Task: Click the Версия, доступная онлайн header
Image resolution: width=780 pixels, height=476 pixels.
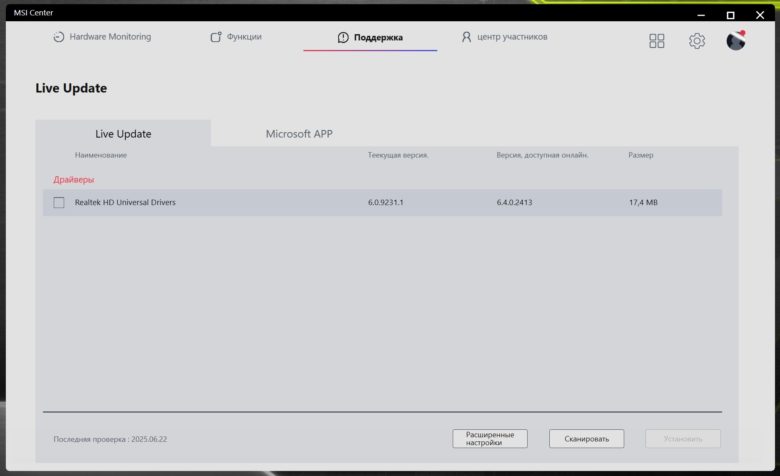Action: [x=542, y=155]
